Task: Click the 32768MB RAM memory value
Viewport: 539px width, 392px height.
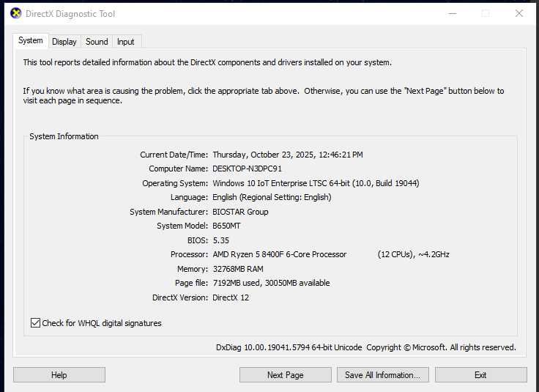Action: click(238, 269)
